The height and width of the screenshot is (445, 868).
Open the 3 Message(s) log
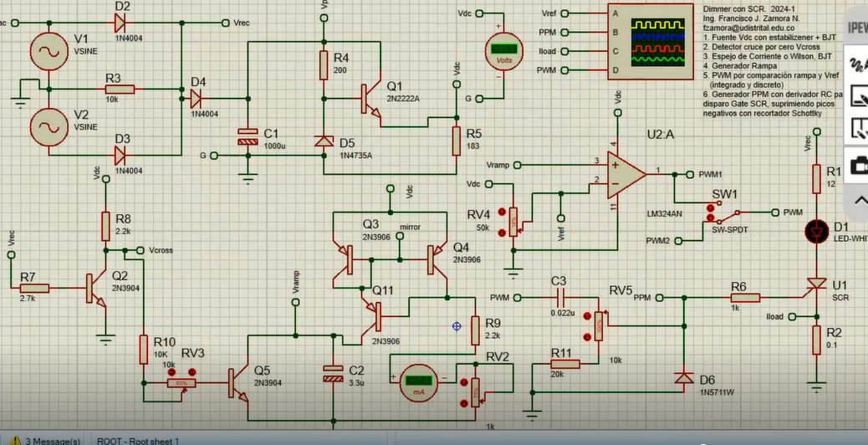click(x=53, y=441)
